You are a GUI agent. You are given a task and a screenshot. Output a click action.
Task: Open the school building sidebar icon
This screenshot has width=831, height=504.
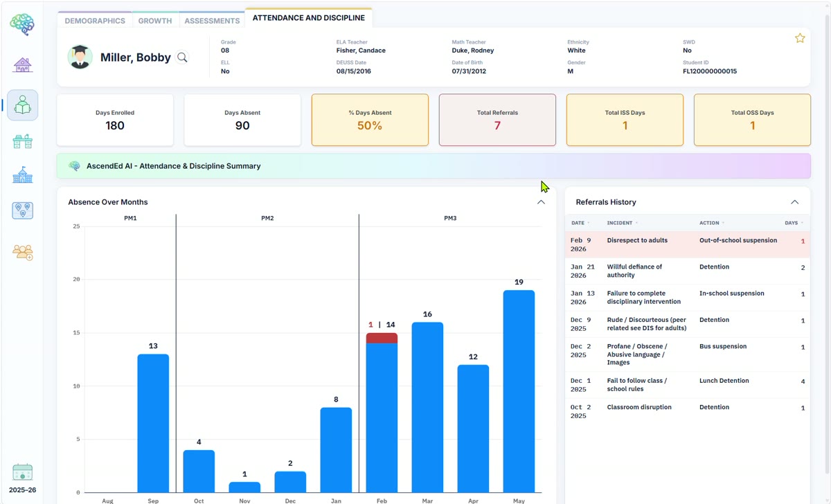tap(23, 174)
